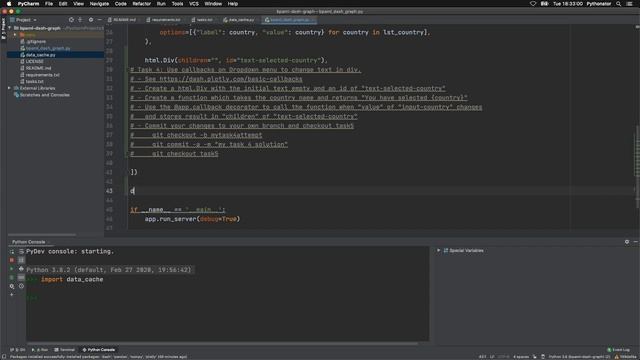Click the red stop console button

[12, 260]
